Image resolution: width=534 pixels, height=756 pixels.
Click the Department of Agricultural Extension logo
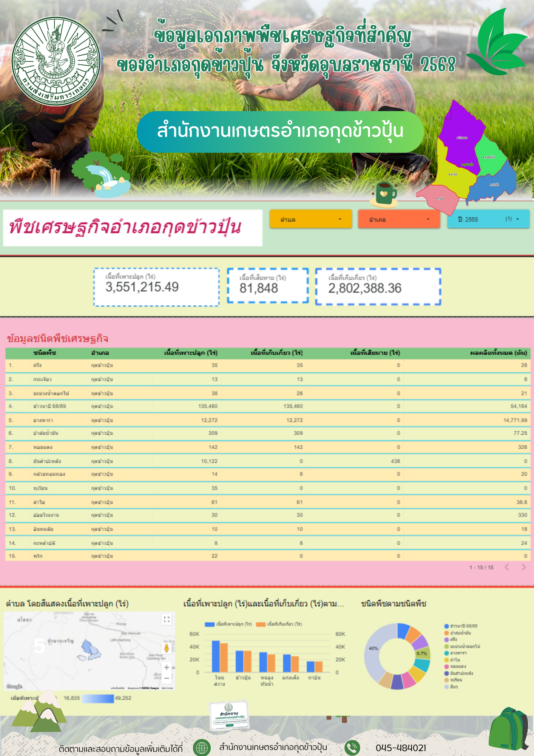(56, 62)
